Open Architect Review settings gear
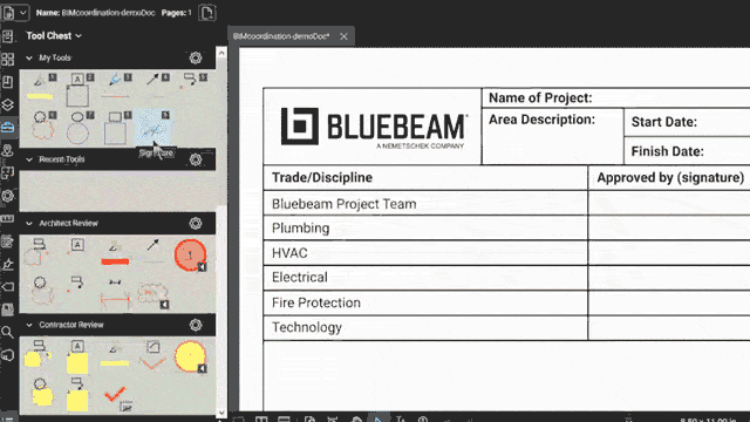This screenshot has width=750, height=422. coord(196,223)
